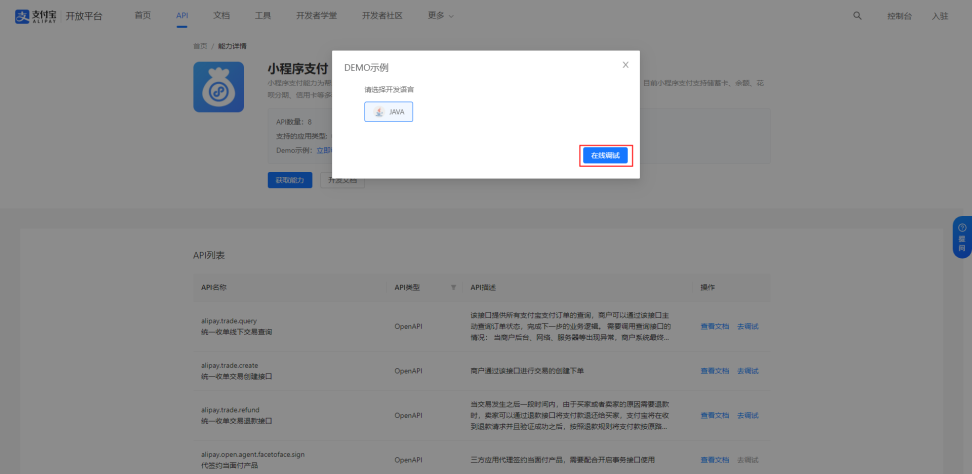View docs for alipay.open.agent.facetoface.sign

click(x=715, y=460)
